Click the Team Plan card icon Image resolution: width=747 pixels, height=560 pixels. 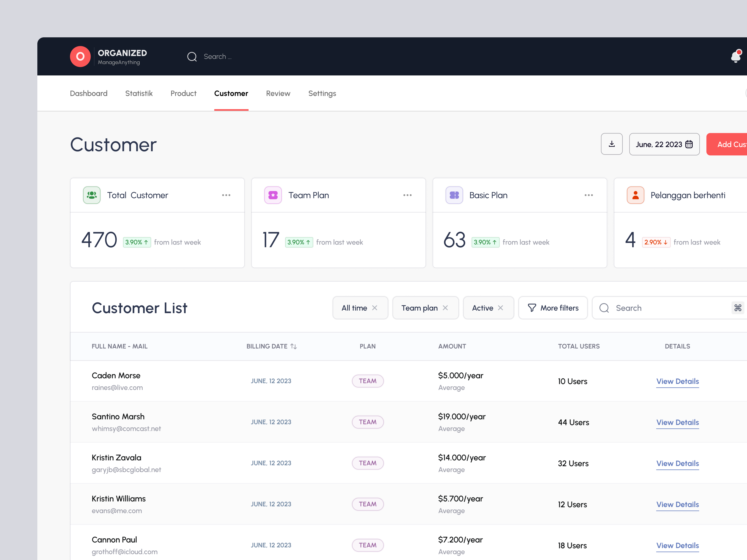(273, 195)
